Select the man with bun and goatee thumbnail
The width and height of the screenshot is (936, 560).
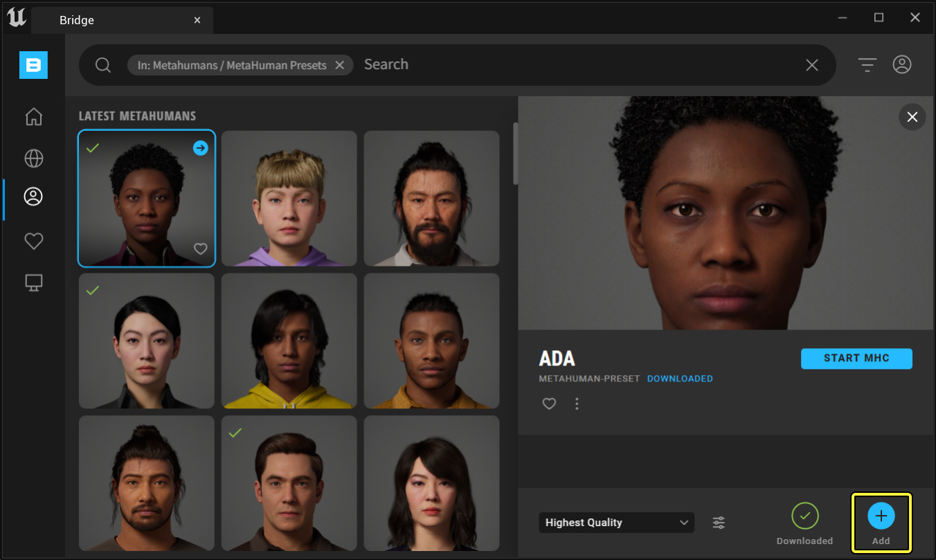pyautogui.click(x=147, y=483)
